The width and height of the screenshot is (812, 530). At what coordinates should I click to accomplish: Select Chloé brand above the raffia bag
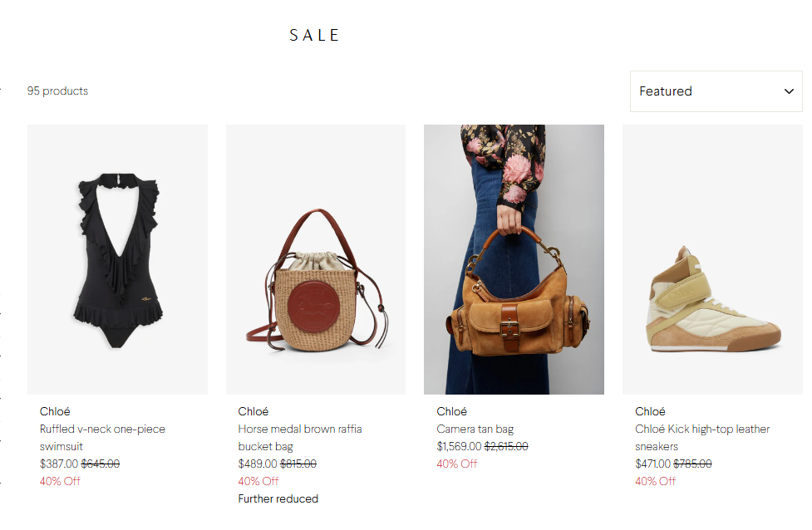click(253, 411)
